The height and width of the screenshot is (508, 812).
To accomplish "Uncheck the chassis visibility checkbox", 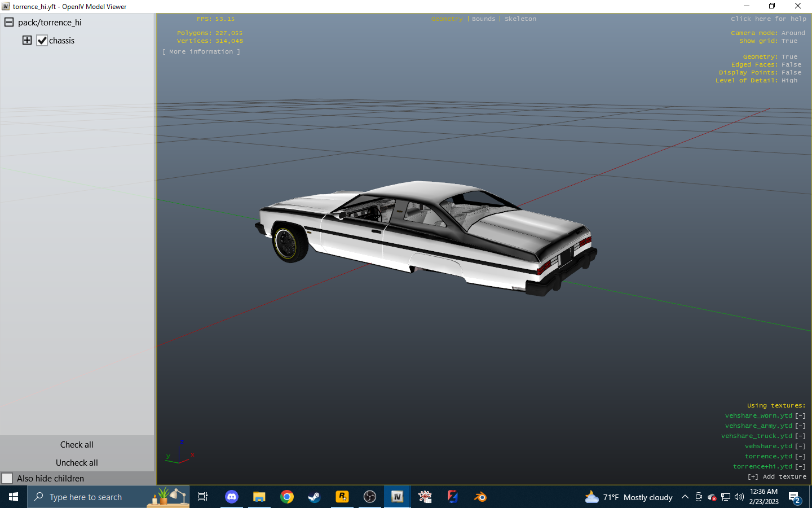I will coord(42,41).
